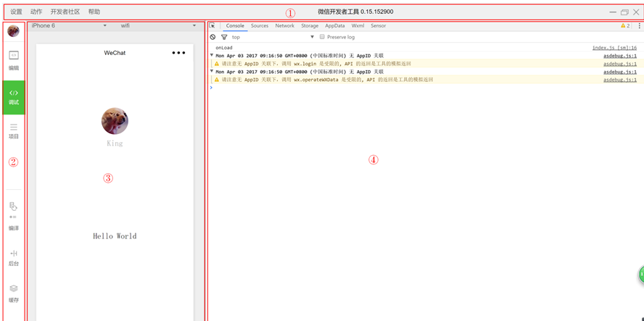
Task: Open the 开发者社区 menu
Action: tap(65, 12)
